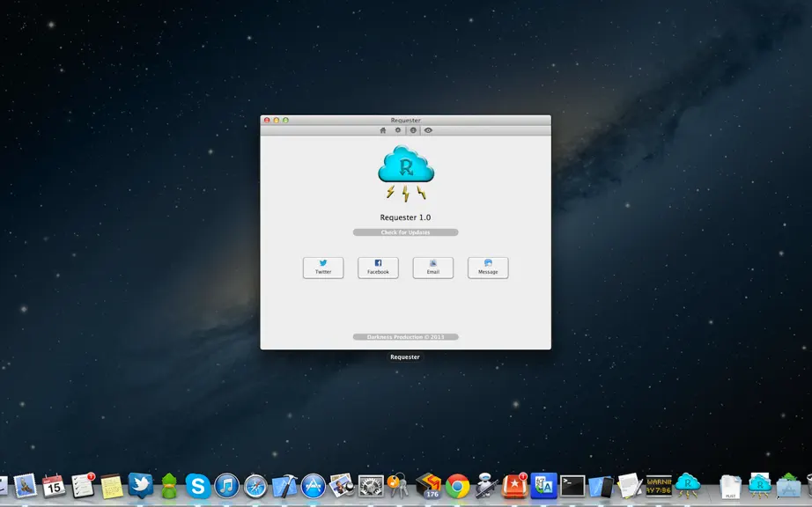Open Google Chrome in the Dock
Image resolution: width=812 pixels, height=507 pixels.
(x=458, y=486)
